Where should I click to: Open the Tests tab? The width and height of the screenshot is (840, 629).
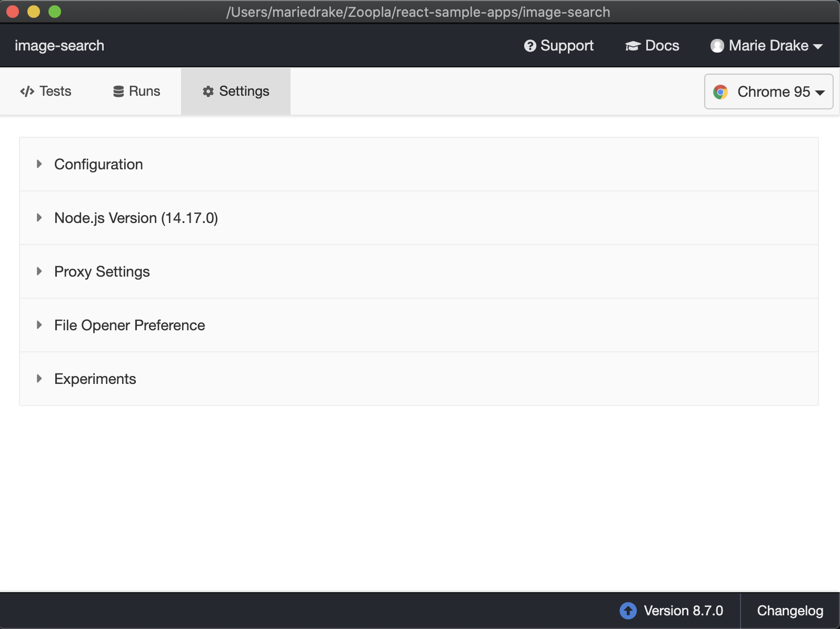coord(45,91)
